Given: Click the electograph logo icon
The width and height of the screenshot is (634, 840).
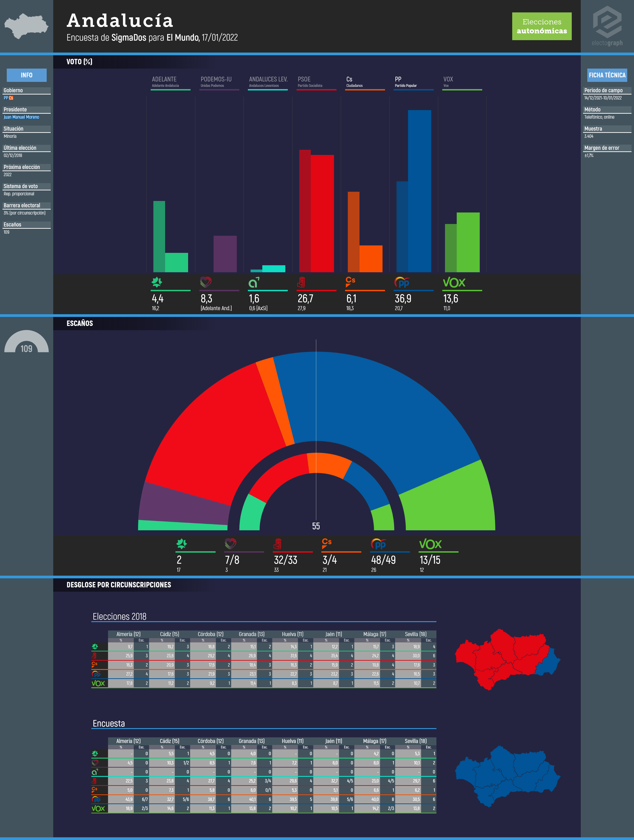Looking at the screenshot, I should pyautogui.click(x=607, y=22).
